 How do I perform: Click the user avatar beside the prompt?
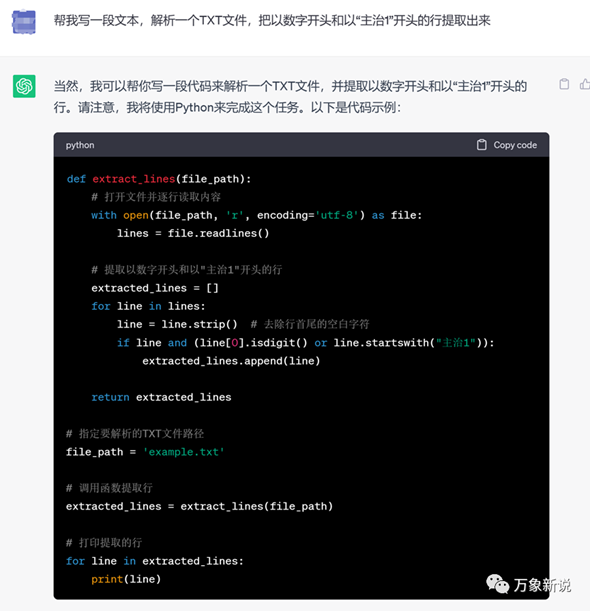point(24,22)
